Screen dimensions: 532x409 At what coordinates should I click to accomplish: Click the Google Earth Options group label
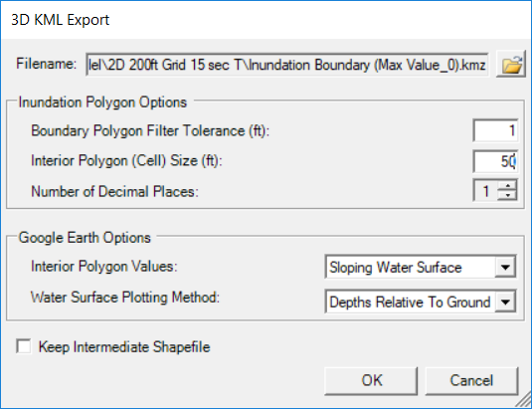(x=85, y=238)
